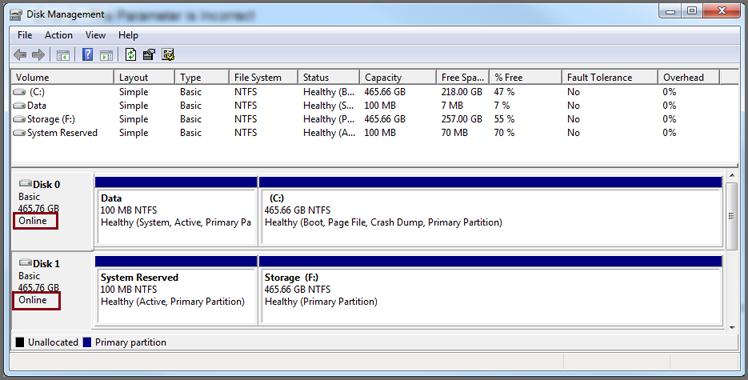This screenshot has height=380, width=748.
Task: Sort by the Capacity column header
Action: pyautogui.click(x=398, y=77)
